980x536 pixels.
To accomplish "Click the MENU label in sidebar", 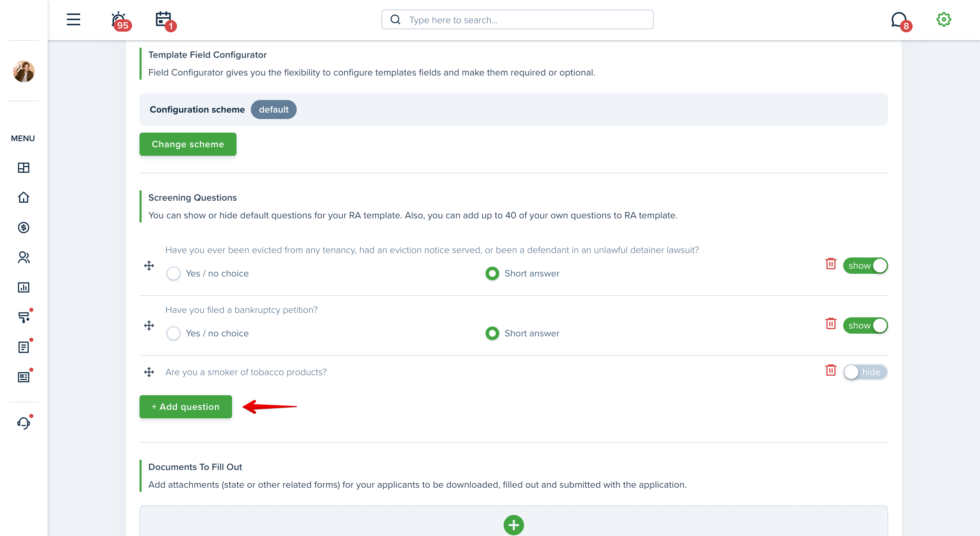I will point(23,138).
